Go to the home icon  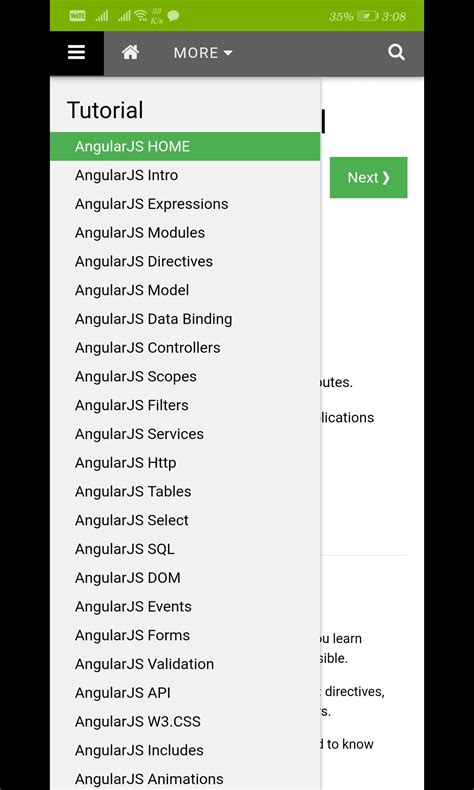[130, 52]
